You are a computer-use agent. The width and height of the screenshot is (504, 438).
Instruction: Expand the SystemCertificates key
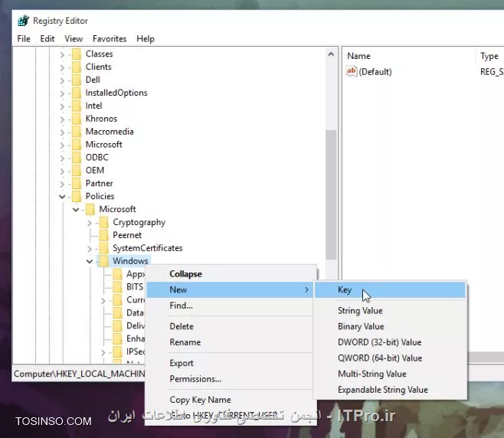[x=90, y=249]
